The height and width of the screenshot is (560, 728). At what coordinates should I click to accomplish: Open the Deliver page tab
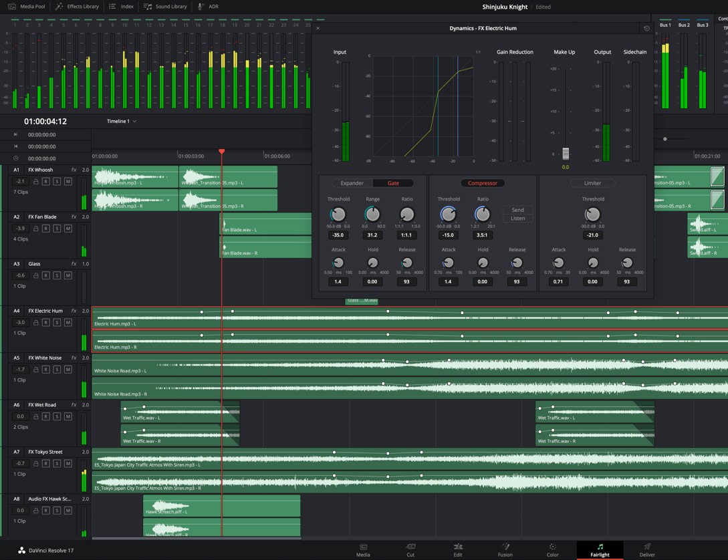(x=647, y=550)
